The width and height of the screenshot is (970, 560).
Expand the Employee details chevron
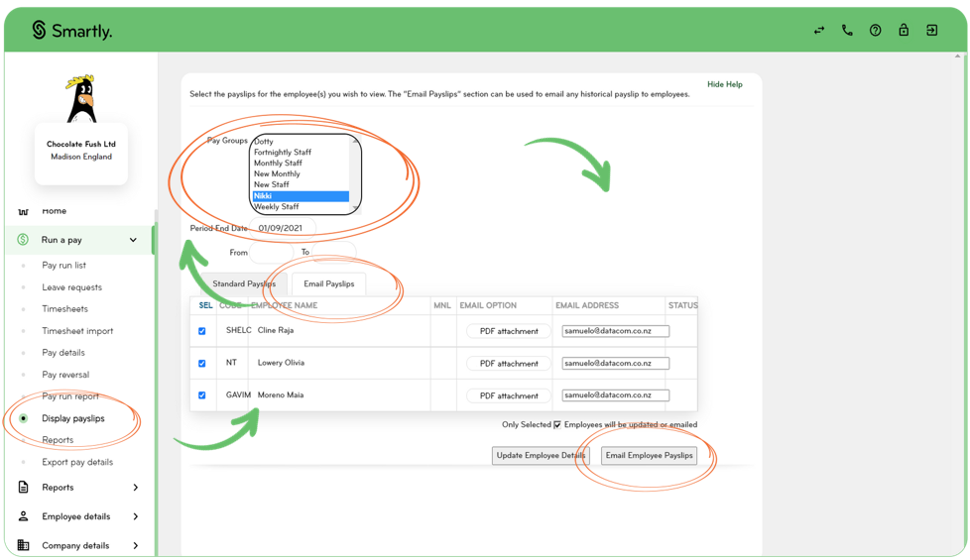point(136,516)
